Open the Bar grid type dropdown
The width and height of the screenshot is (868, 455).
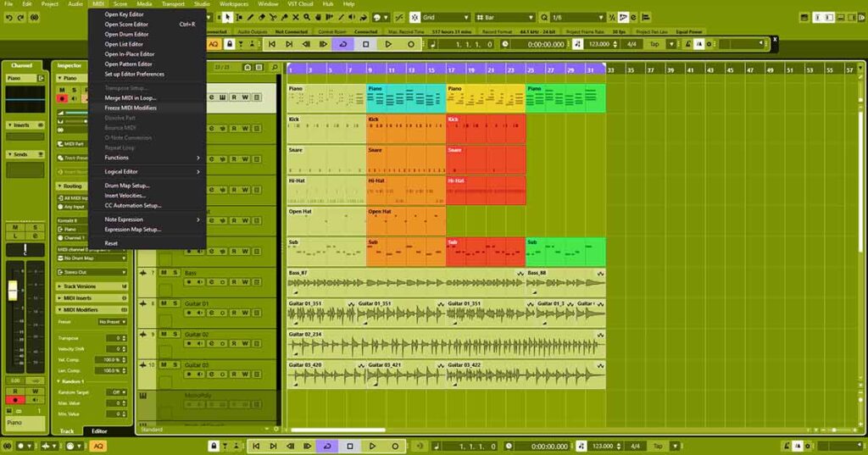pyautogui.click(x=505, y=18)
